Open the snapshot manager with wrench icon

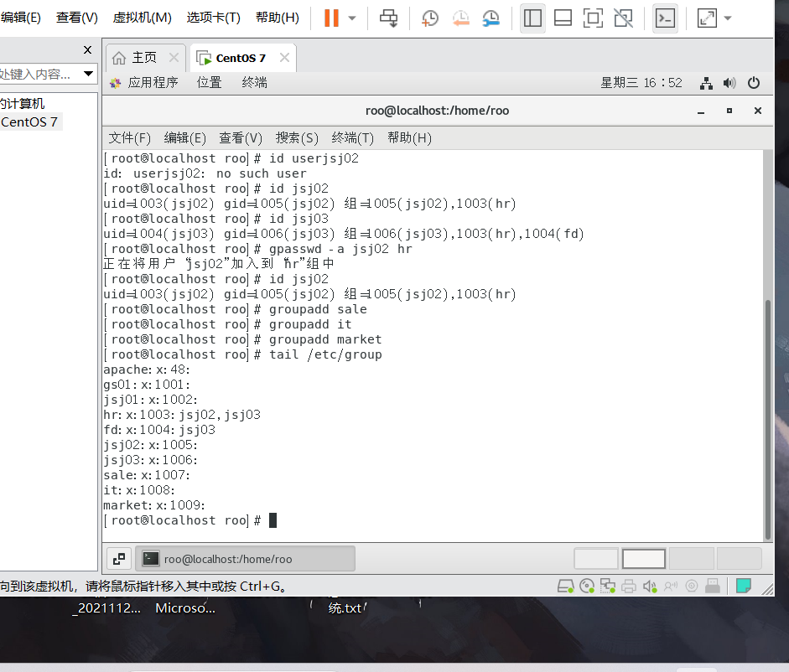(x=491, y=18)
